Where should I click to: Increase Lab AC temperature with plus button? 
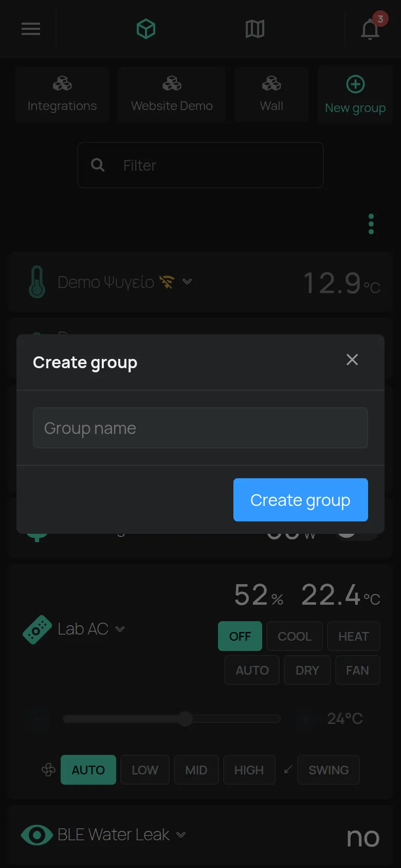pos(305,718)
